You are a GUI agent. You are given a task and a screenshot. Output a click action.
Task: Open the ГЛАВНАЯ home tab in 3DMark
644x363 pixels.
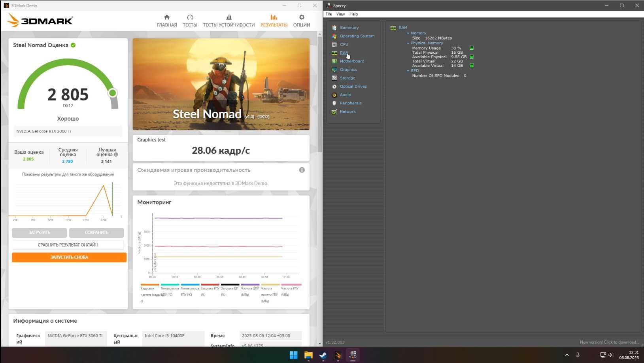166,21
